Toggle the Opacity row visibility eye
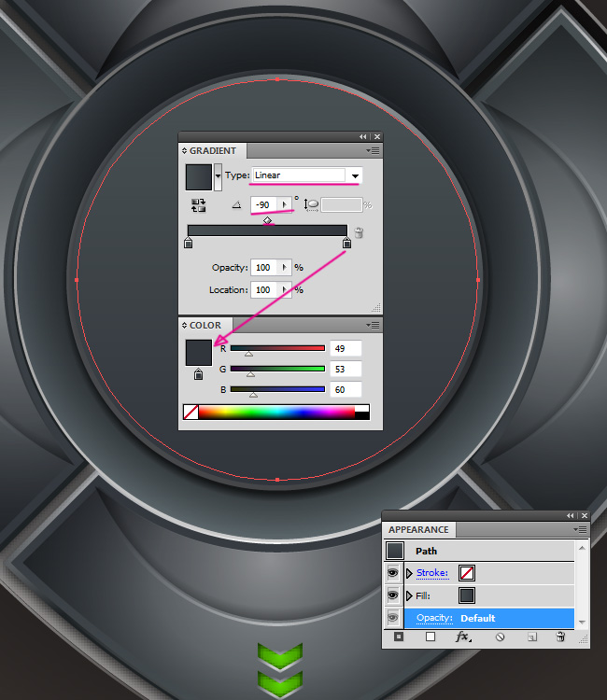Screen dimensions: 607x700 click(x=393, y=618)
